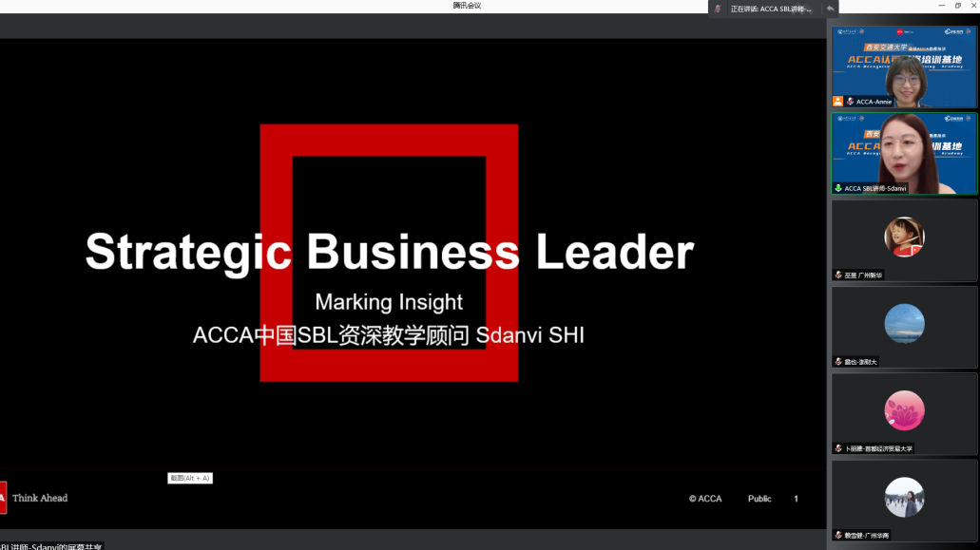This screenshot has width=980, height=550.
Task: Click the muted mic icon of 广州华商 participant
Action: click(x=838, y=536)
